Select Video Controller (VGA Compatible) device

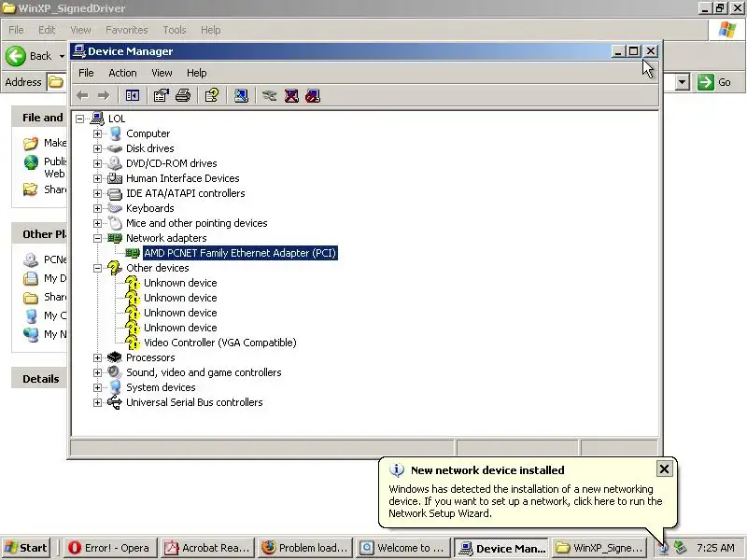coord(219,343)
